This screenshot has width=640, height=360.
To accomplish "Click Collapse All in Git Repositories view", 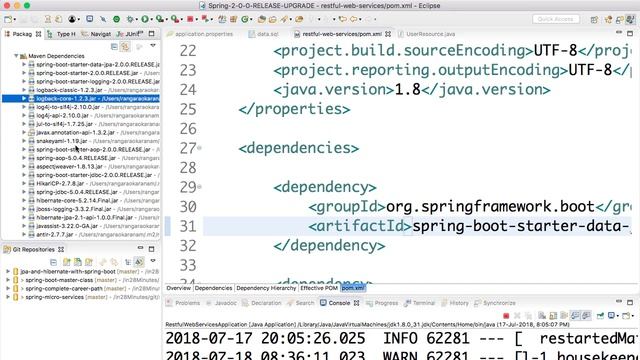I will click(x=53, y=262).
